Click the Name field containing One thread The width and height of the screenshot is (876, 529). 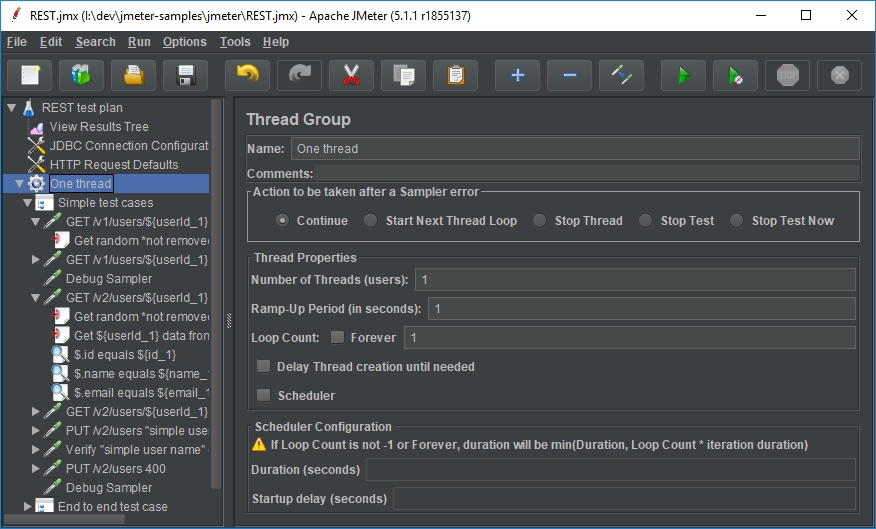[575, 149]
